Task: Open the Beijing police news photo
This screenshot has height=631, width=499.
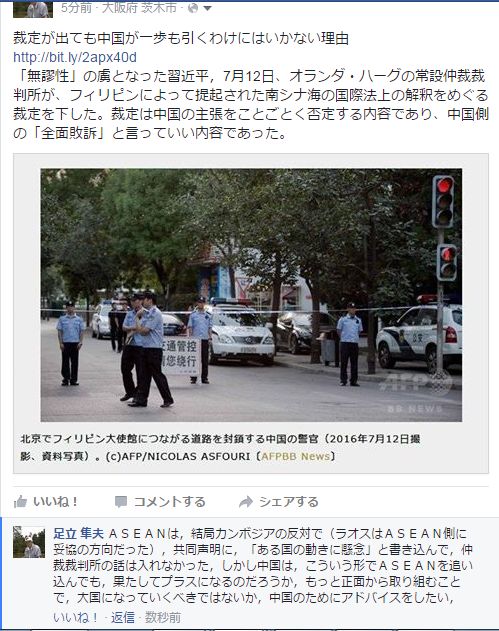Action: point(251,295)
